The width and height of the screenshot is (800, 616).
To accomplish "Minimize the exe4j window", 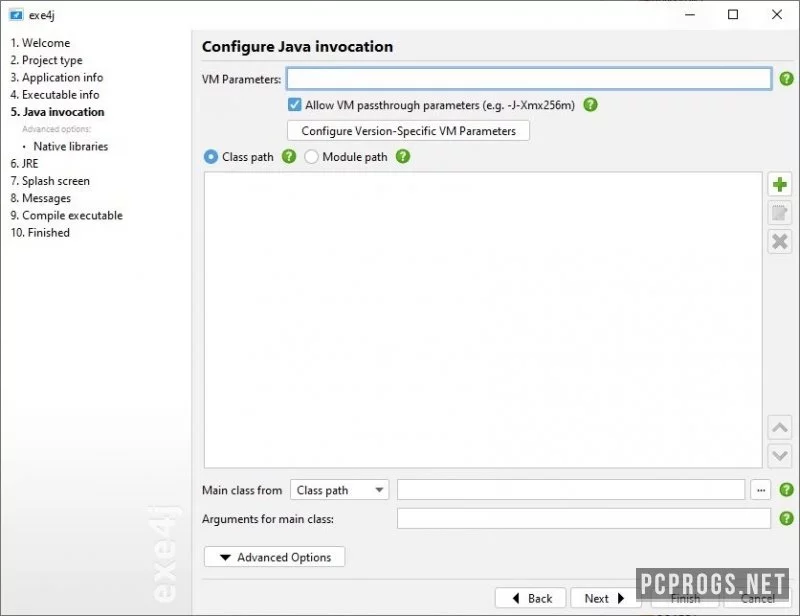I will coord(690,14).
